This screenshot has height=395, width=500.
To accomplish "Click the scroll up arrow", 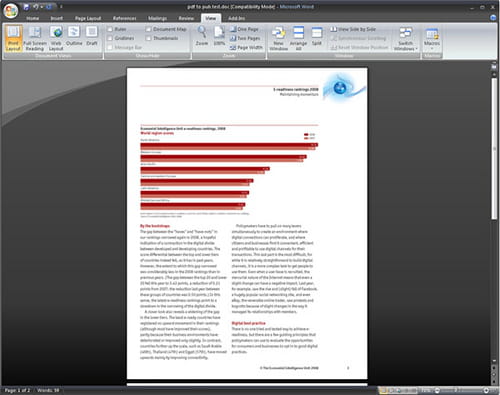I will click(x=494, y=75).
